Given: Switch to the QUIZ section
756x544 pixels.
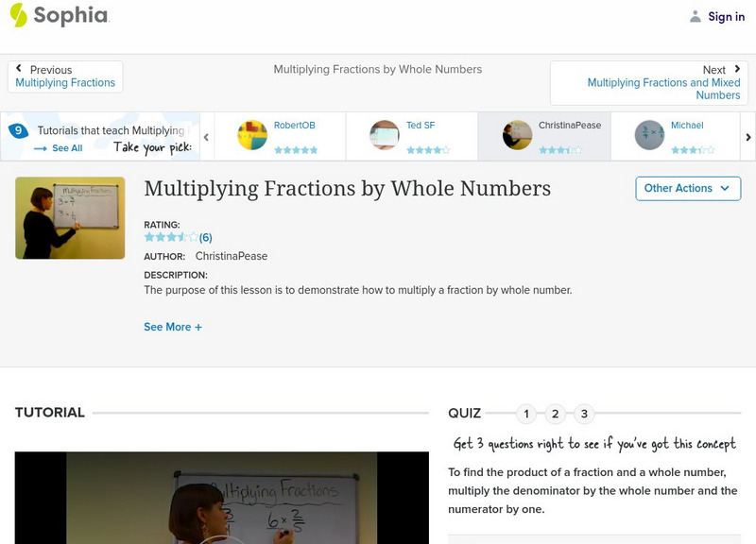Looking at the screenshot, I should [464, 413].
